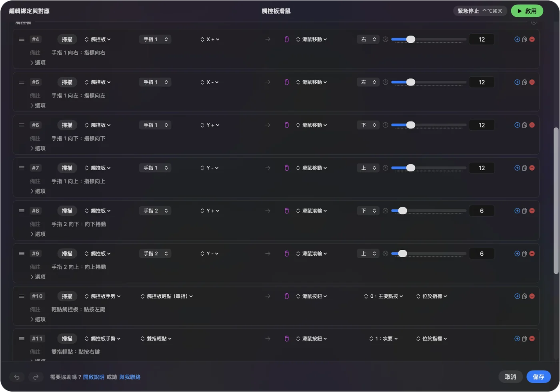560x392 pixels.
Task: Open the 開啟說明 help link
Action: [94, 377]
